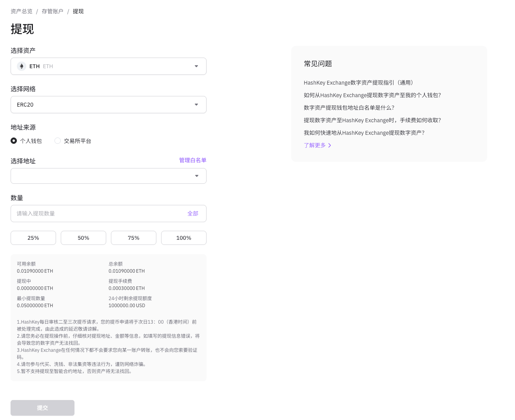Open FAQ 数字资产提现钱包地址白名单是什么?
The height and width of the screenshot is (420, 515).
click(x=349, y=108)
